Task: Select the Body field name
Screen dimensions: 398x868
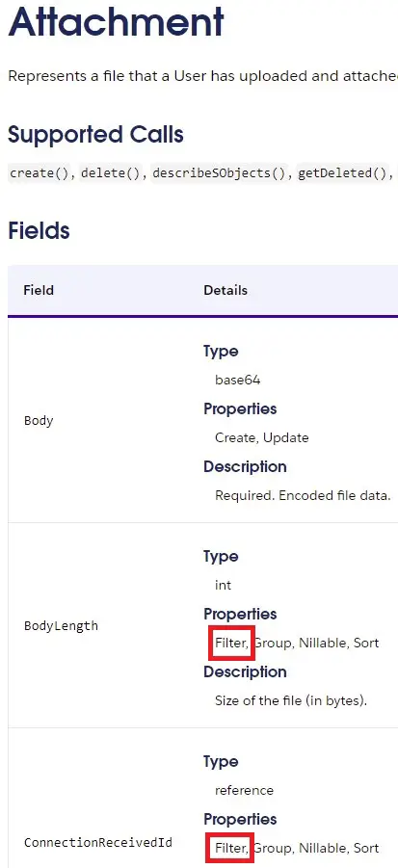Action: [39, 421]
